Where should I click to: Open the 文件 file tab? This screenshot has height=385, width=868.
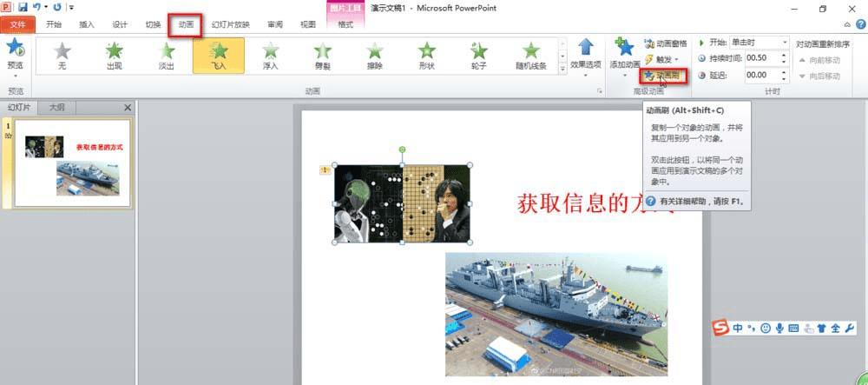(x=17, y=24)
